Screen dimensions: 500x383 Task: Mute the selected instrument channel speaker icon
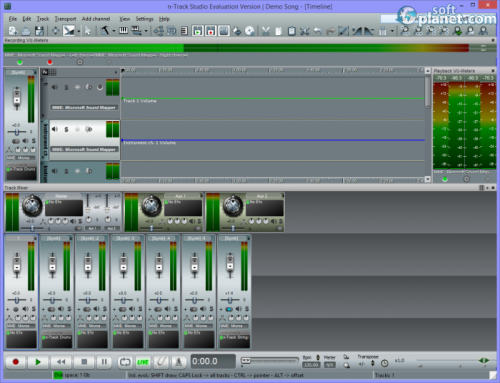pos(55,129)
